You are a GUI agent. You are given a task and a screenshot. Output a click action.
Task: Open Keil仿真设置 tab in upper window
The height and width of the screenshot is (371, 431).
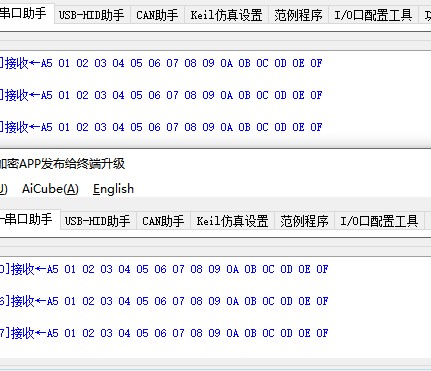pos(226,15)
